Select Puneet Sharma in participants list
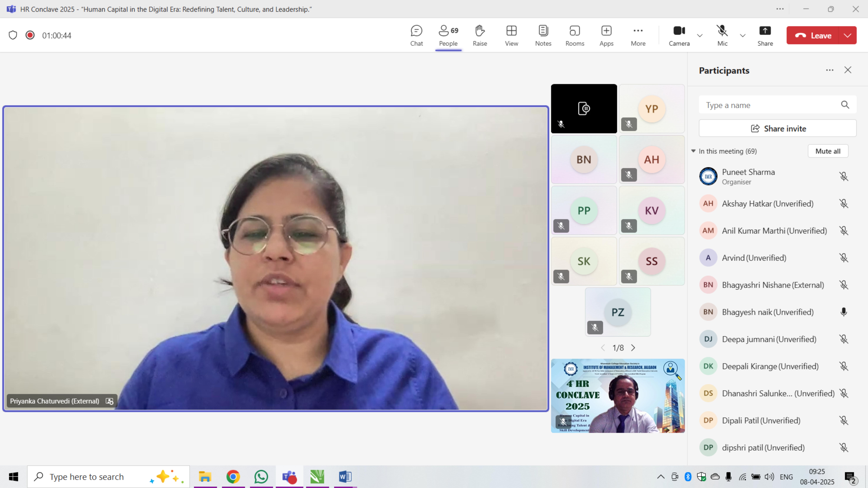The image size is (868, 488). 775,176
